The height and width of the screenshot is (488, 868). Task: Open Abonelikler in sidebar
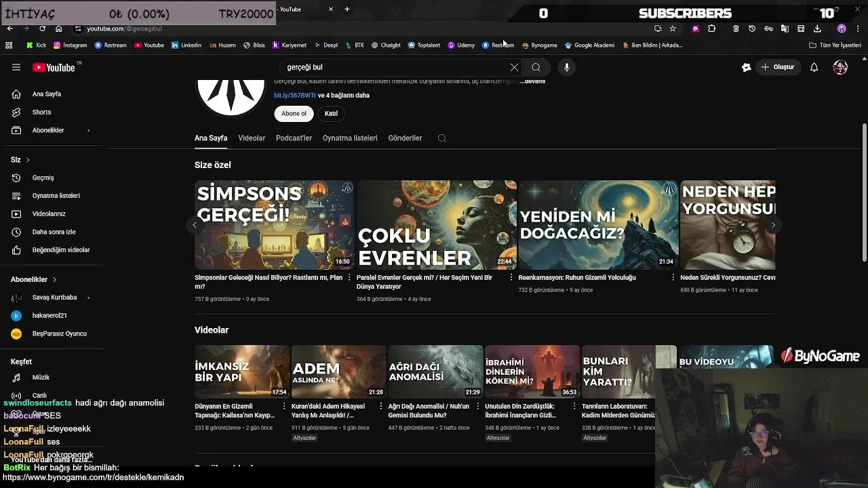click(47, 130)
